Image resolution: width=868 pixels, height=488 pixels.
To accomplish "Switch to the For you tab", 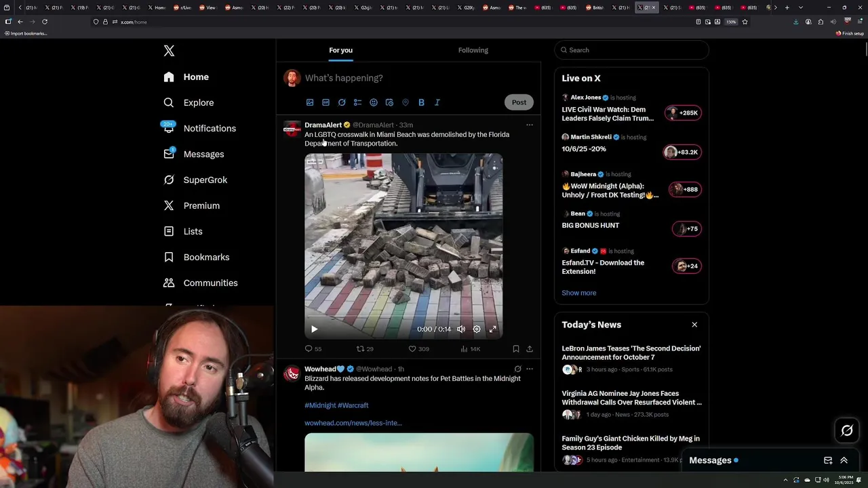I will point(340,50).
